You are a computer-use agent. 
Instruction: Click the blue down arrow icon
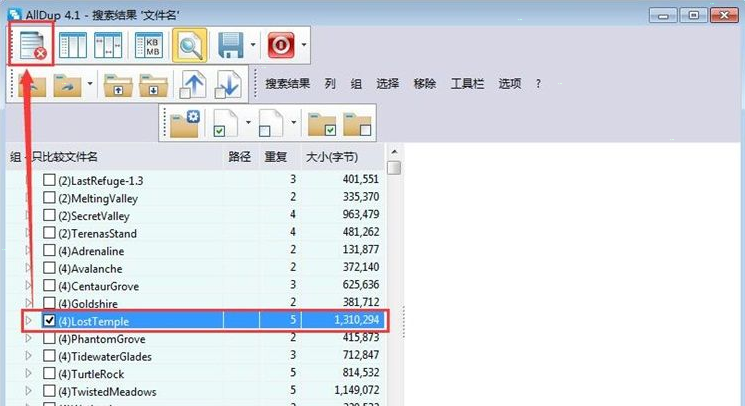point(227,85)
